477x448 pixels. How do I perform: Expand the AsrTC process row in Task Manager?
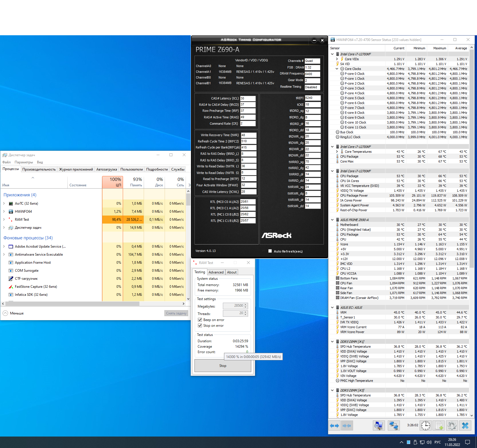[x=4, y=204]
